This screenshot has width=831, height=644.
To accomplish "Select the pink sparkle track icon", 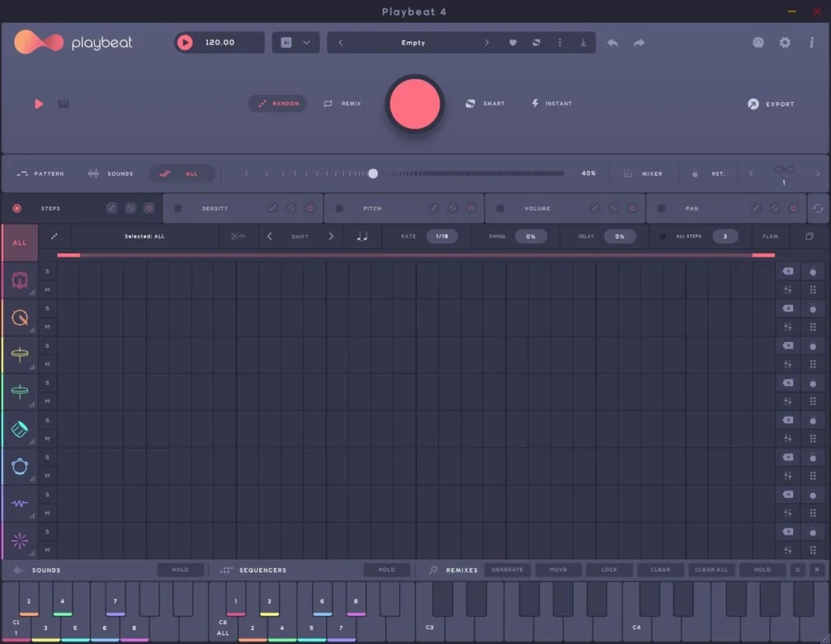I will click(x=19, y=540).
